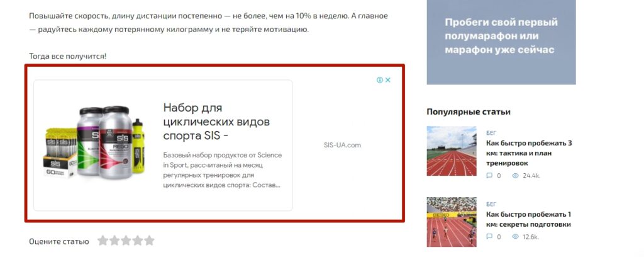644x257 pixels.
Task: Click the SIS-UA.com advertiser link
Action: pyautogui.click(x=342, y=145)
